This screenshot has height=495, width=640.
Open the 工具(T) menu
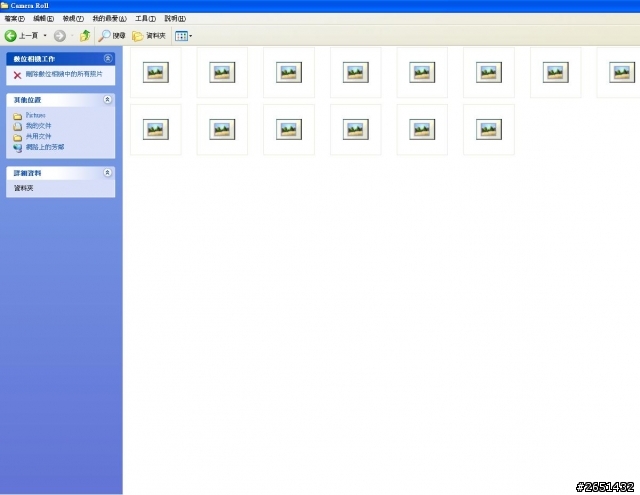[145, 18]
